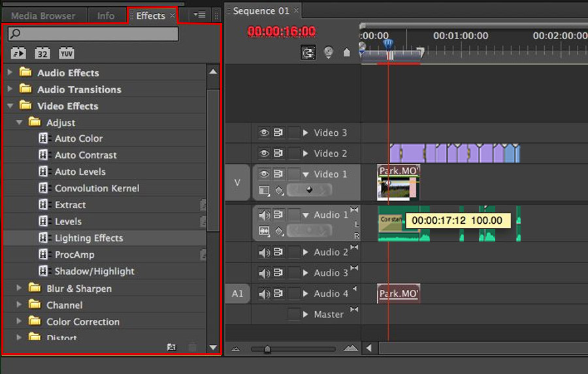Screen dimensions: 588x374
Task: Toggle track lock box on Master track
Action: coord(293,314)
